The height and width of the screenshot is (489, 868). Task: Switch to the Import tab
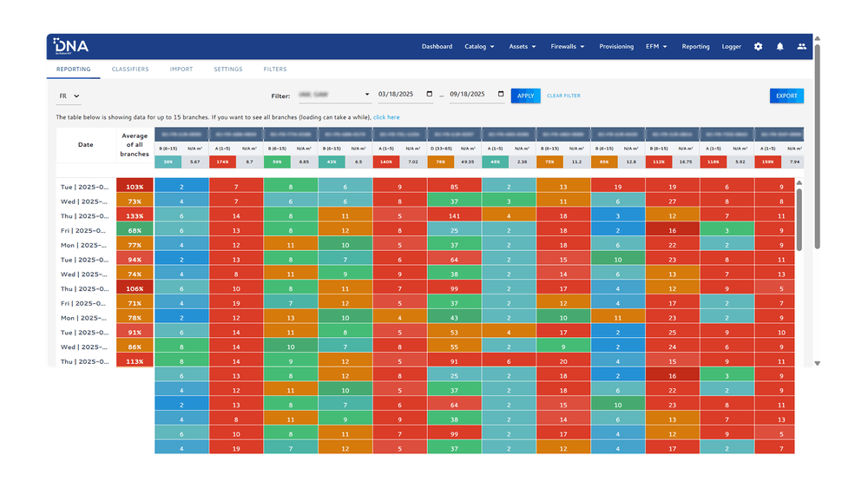click(x=181, y=69)
